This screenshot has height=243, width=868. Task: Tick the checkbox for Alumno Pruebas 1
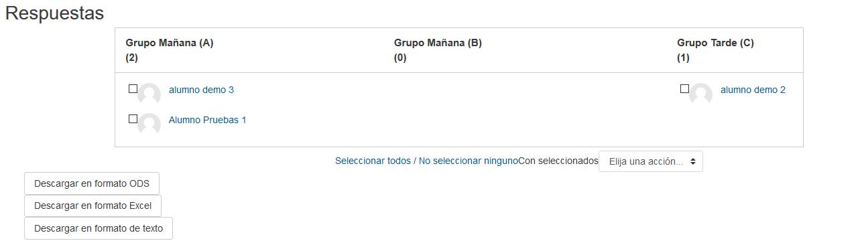tap(133, 118)
